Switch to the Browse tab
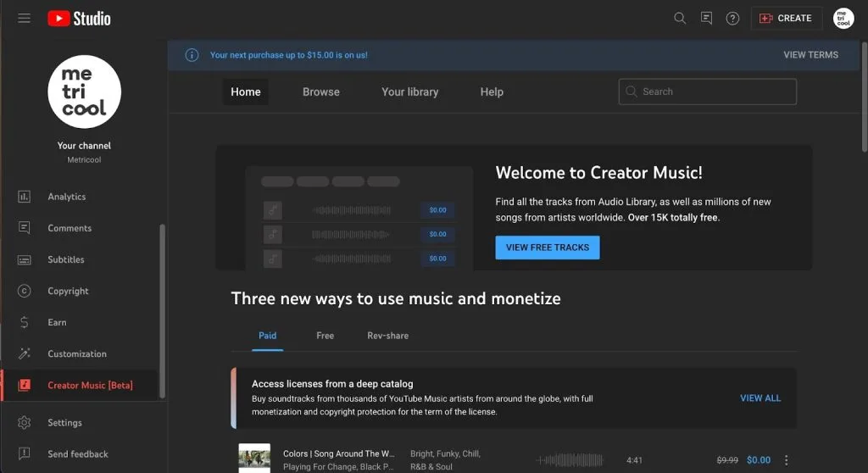 point(321,92)
